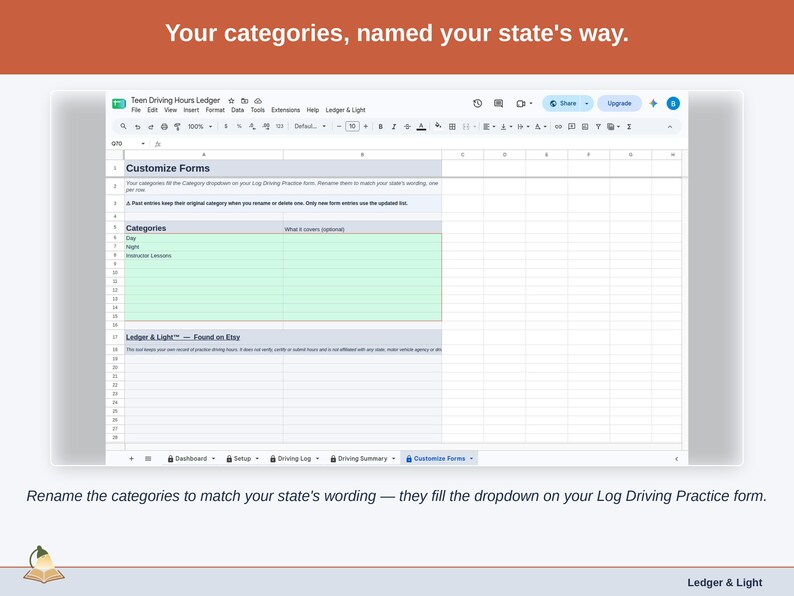794x596 pixels.
Task: Click the Google Sheets home logo
Action: click(x=118, y=103)
